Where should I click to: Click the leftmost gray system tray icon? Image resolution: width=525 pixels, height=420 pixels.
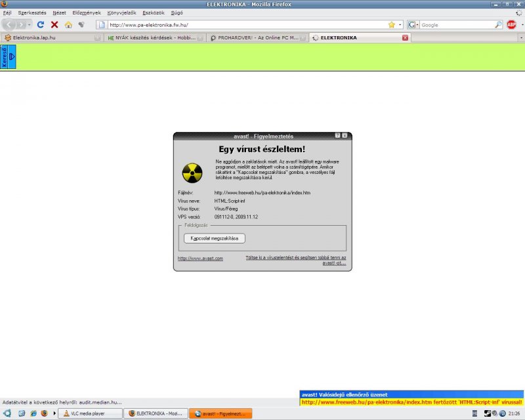474,413
